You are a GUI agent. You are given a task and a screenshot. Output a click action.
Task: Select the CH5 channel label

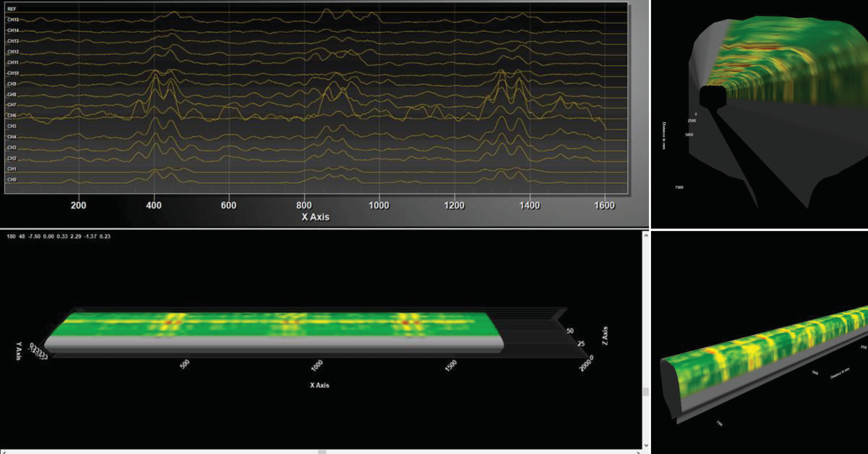click(x=12, y=126)
